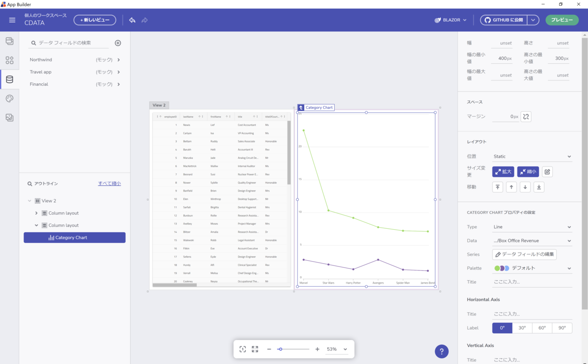Open the components grid sidebar icon
Viewport: 588px width, 364px height.
[x=9, y=60]
